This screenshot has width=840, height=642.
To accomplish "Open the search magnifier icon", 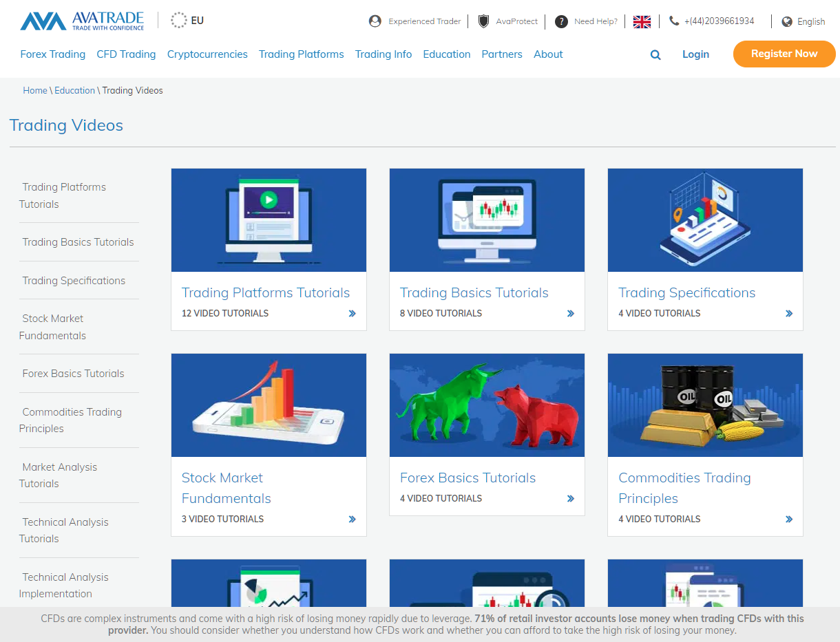I will coord(655,54).
